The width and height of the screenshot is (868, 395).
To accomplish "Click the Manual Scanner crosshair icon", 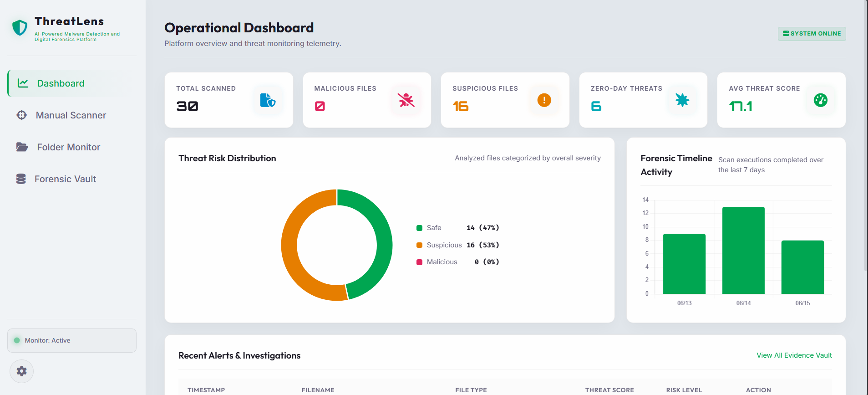I will coord(21,115).
